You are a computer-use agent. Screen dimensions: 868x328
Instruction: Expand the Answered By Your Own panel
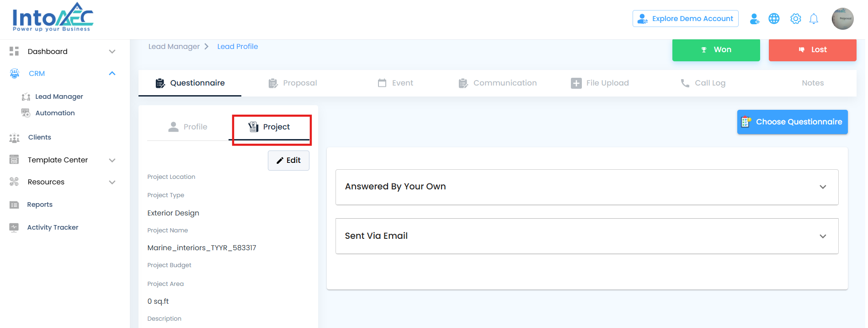pyautogui.click(x=822, y=187)
